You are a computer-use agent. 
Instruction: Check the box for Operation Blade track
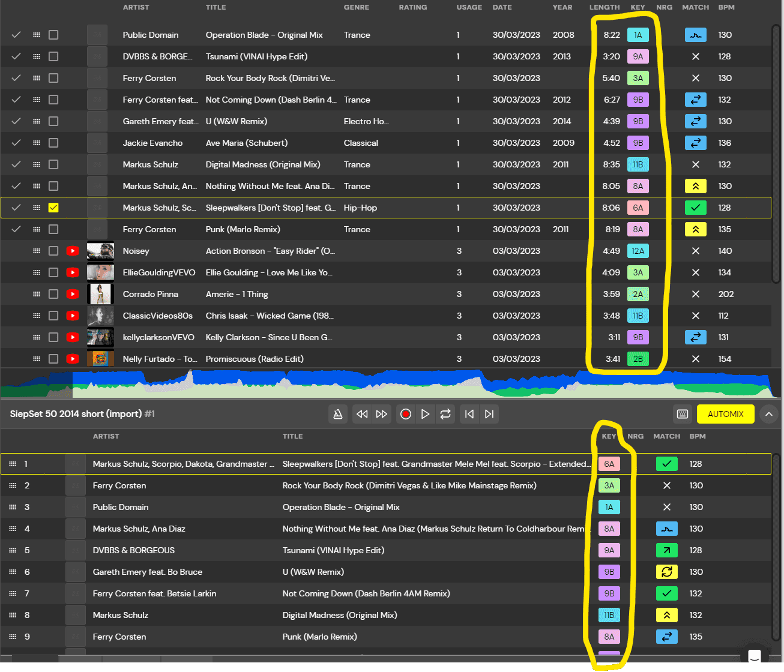tap(53, 35)
